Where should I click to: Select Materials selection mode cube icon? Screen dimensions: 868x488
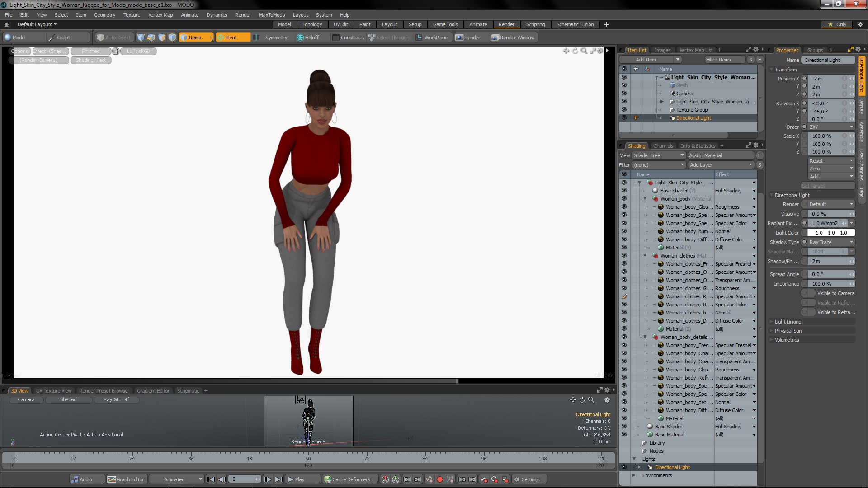click(x=172, y=38)
